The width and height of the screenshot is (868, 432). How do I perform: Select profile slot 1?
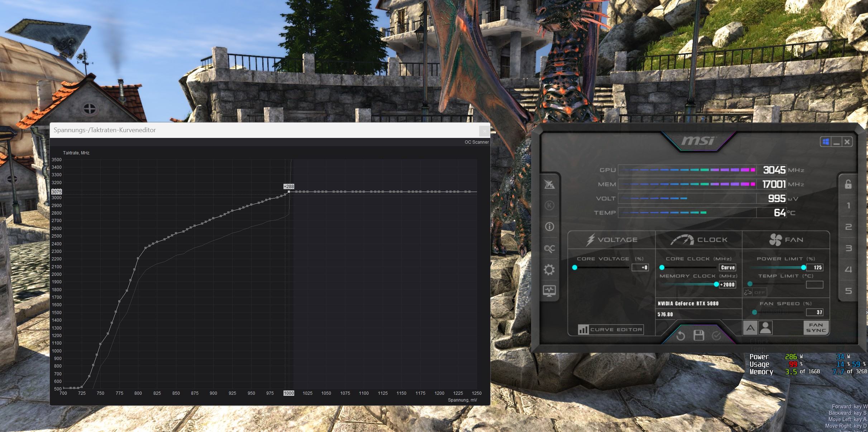[848, 206]
